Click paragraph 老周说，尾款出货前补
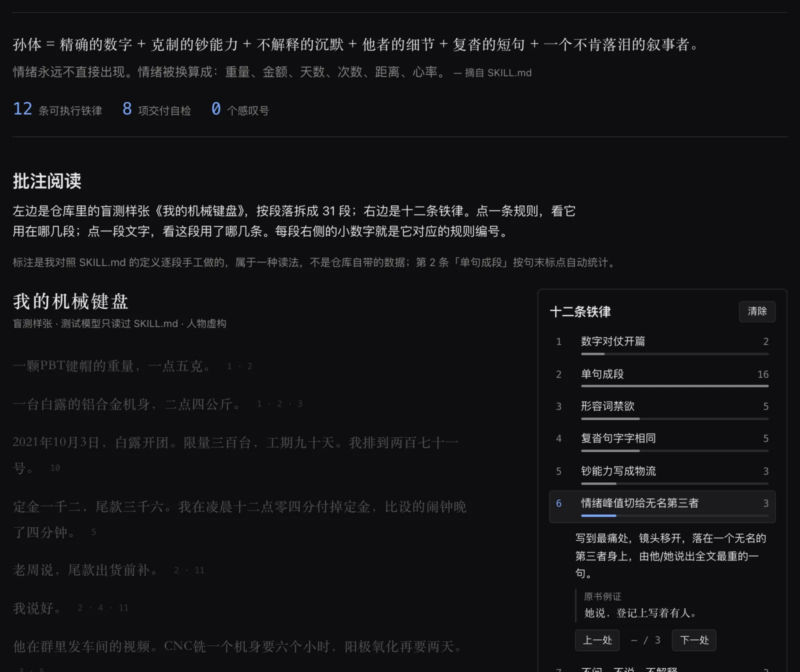The image size is (800, 672). [x=86, y=570]
